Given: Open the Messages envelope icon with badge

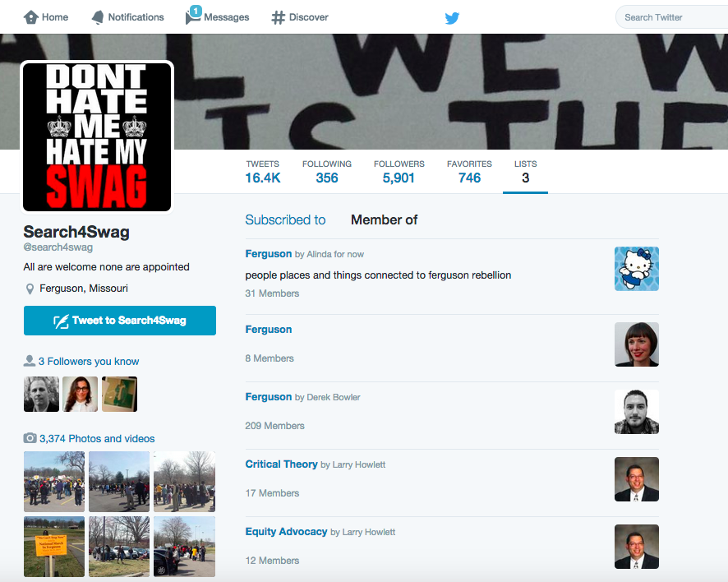Looking at the screenshot, I should click(x=193, y=16).
